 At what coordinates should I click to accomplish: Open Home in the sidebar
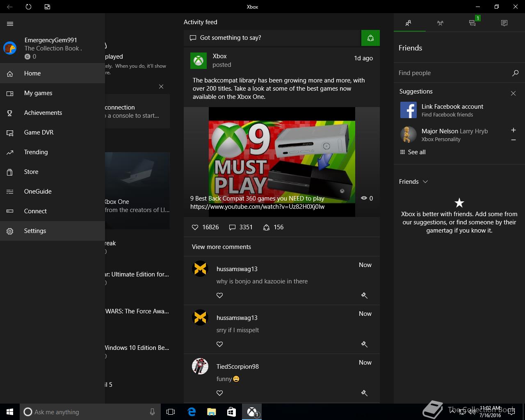coord(52,73)
